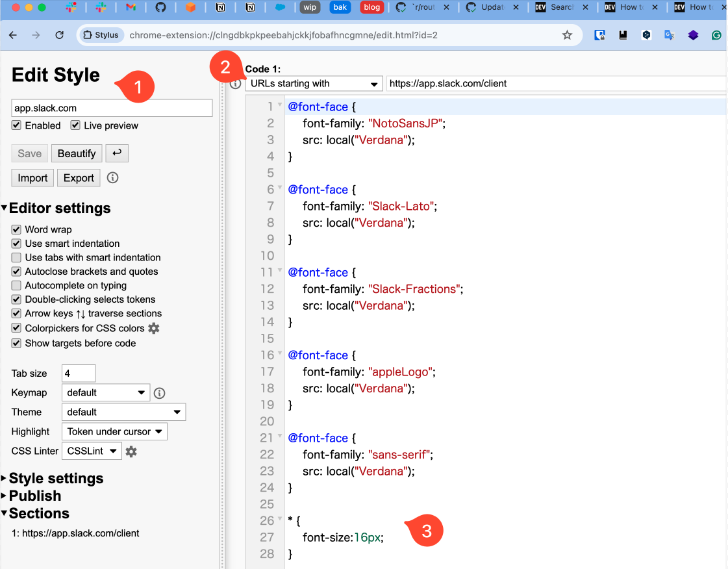Open the second Slack pinned tab

pyautogui.click(x=101, y=7)
